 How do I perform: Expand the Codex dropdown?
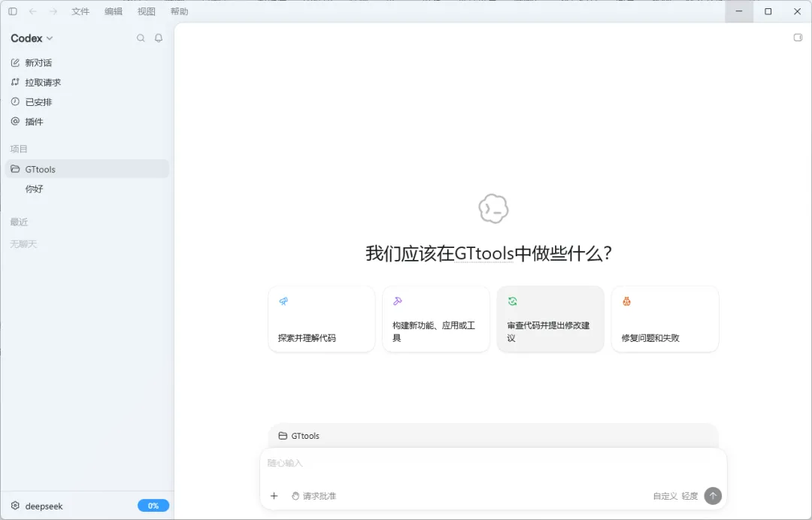[x=32, y=38]
